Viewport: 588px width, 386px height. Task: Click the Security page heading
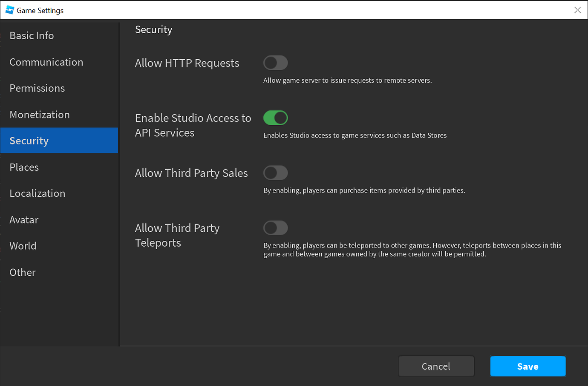(x=154, y=29)
